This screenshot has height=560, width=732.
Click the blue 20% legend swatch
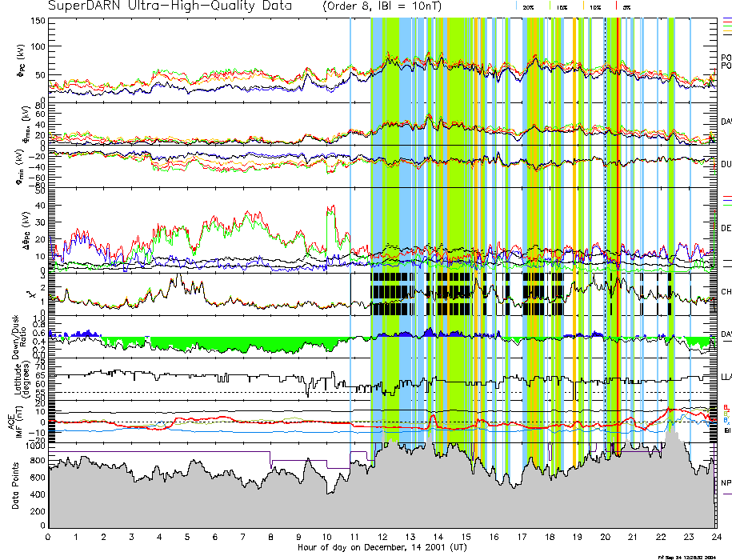516,6
